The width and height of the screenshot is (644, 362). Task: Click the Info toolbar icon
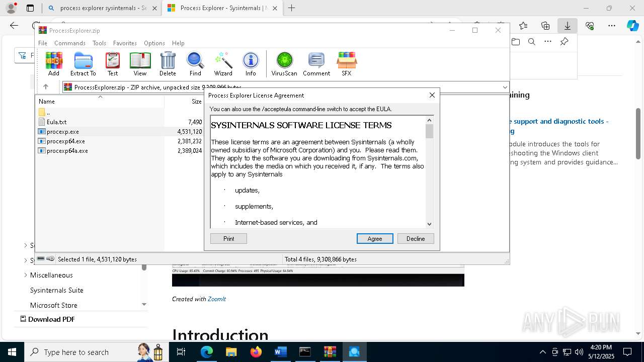[x=251, y=64]
